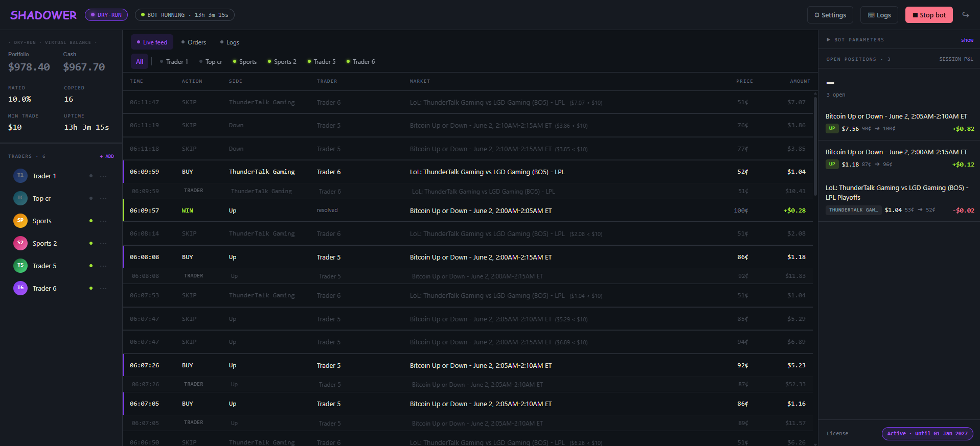The image size is (980, 446).
Task: Filter feed by Trader 6
Action: (360, 62)
